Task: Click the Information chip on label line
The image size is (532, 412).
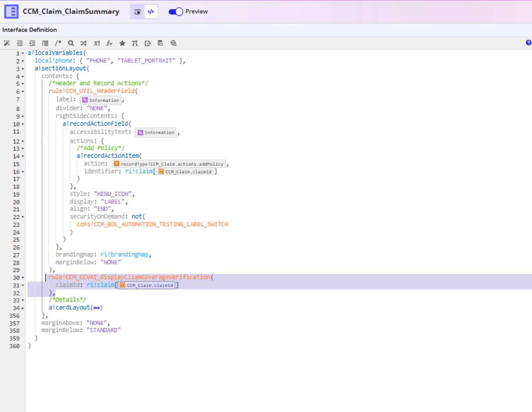Action: tap(101, 100)
